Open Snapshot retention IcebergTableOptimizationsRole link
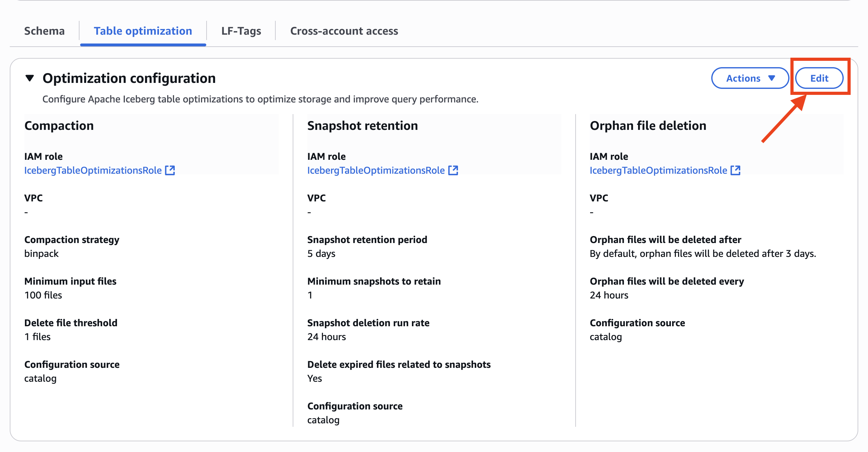The width and height of the screenshot is (868, 452). coord(376,171)
